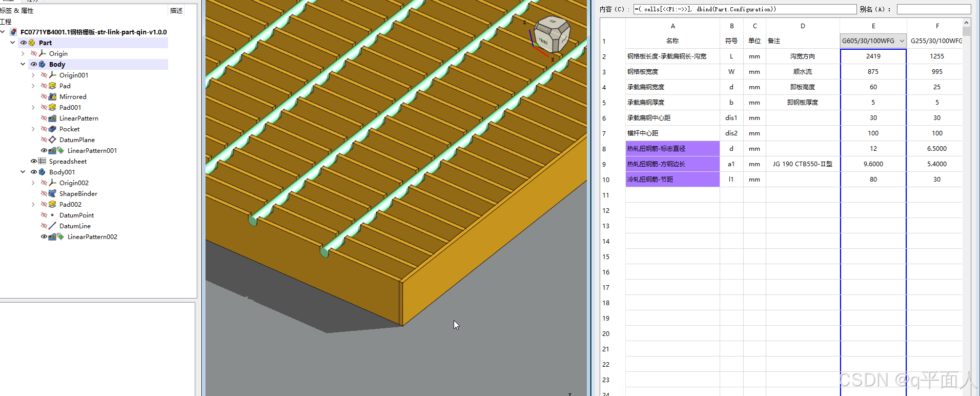The width and height of the screenshot is (980, 396).
Task: Select the purple cell 冷轧扭钢筋-节距
Action: [672, 180]
